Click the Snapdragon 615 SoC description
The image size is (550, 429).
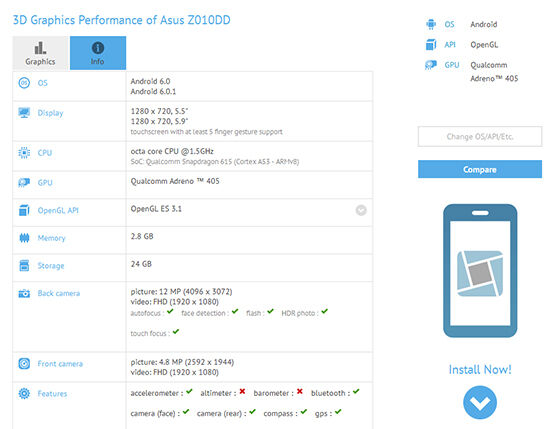coord(215,162)
